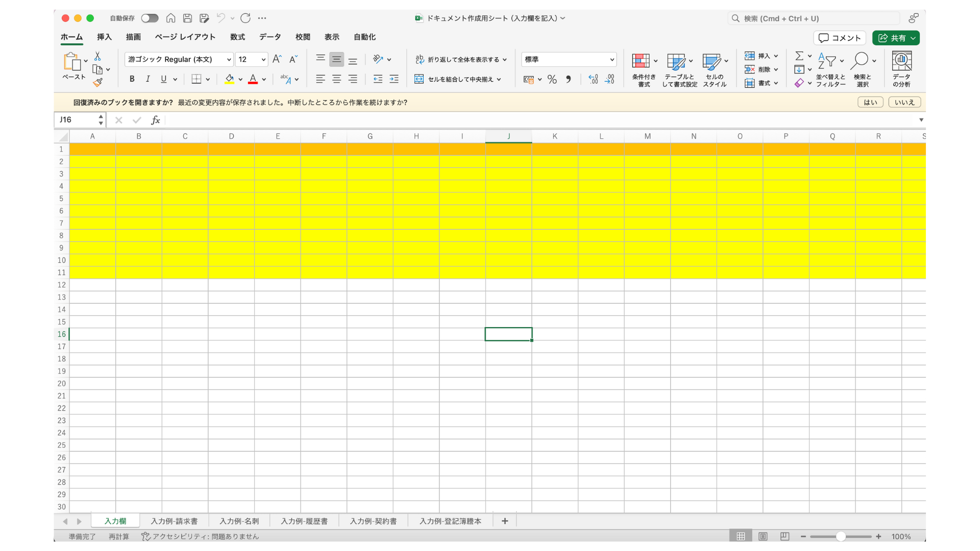Click the AutoSum sigma icon
The width and height of the screenshot is (980, 551).
coord(799,56)
